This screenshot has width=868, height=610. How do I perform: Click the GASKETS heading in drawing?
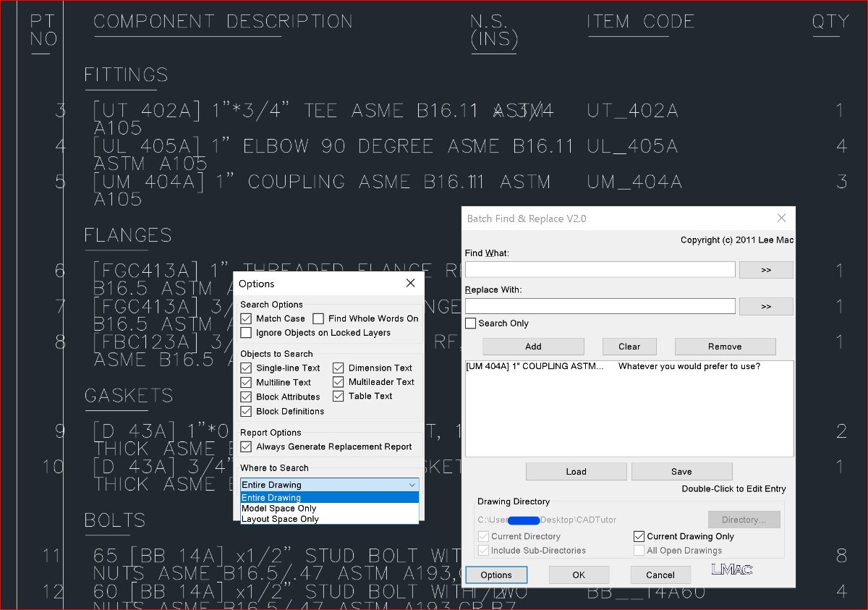(x=129, y=396)
